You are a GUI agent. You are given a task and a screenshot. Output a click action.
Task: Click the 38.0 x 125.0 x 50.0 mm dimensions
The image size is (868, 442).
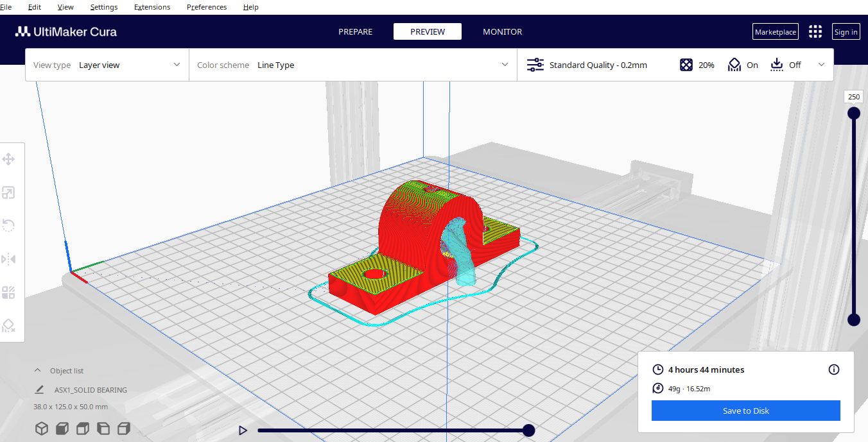pos(71,407)
